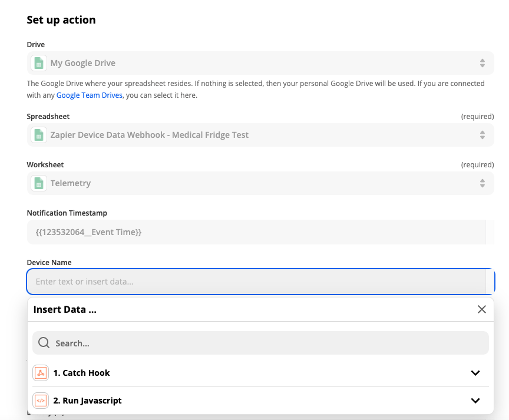The image size is (509, 420).
Task: Expand the 2. Run Javascript section
Action: click(475, 401)
